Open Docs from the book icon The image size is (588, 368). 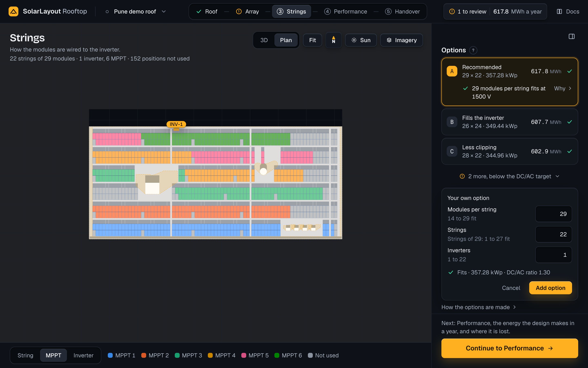(568, 11)
